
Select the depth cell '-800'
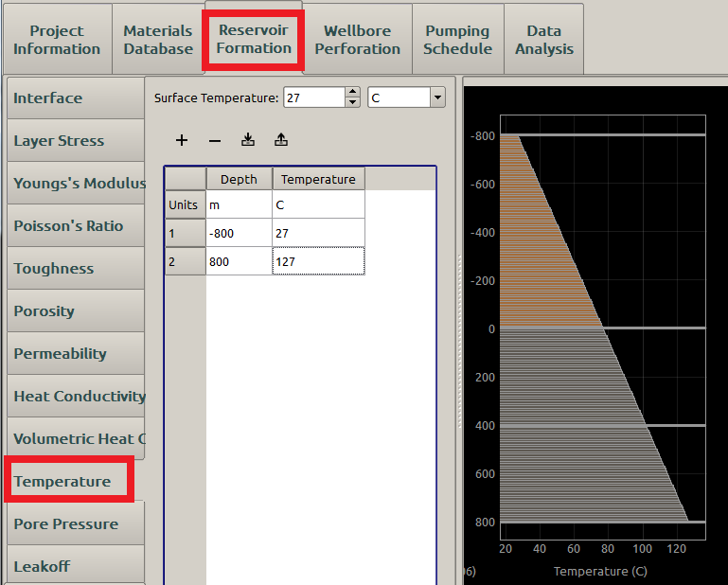pyautogui.click(x=240, y=233)
